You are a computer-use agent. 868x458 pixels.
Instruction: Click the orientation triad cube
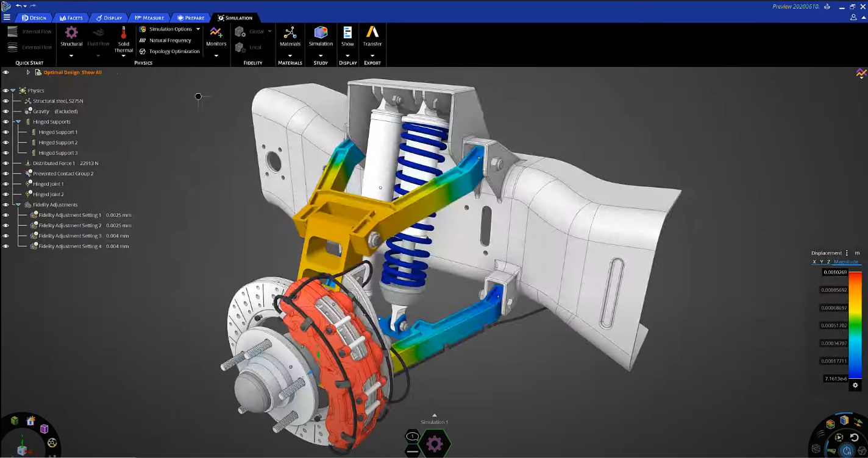(23, 450)
